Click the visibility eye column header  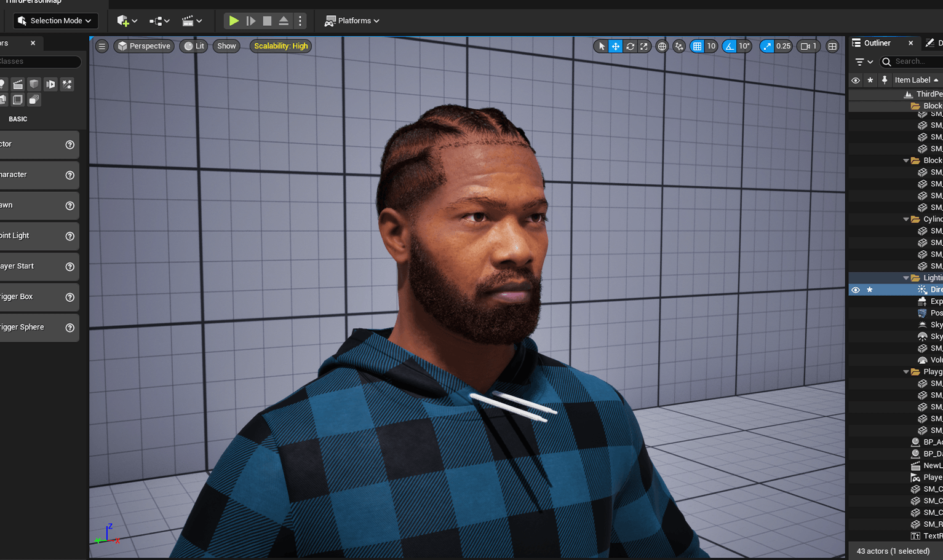tap(856, 80)
